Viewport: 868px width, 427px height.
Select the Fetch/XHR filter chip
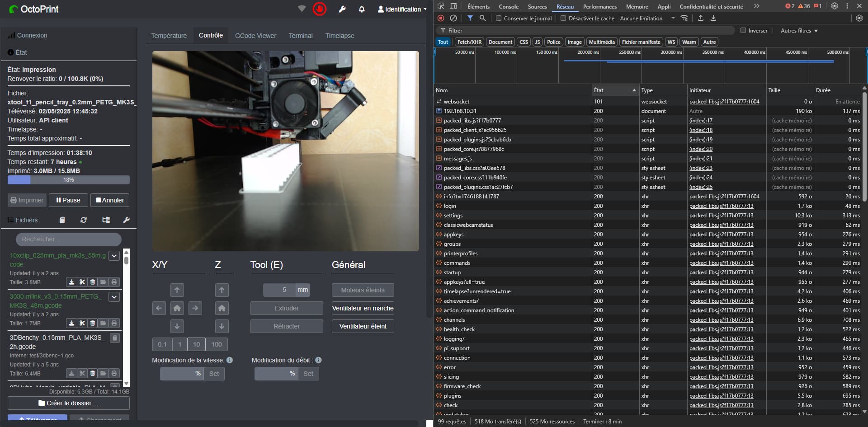pos(469,42)
